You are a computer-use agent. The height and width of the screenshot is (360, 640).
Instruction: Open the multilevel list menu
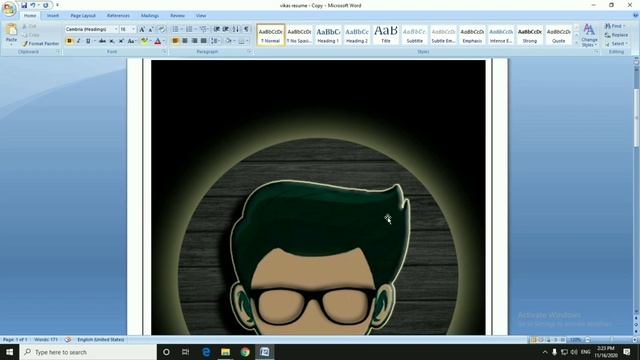pyautogui.click(x=203, y=29)
